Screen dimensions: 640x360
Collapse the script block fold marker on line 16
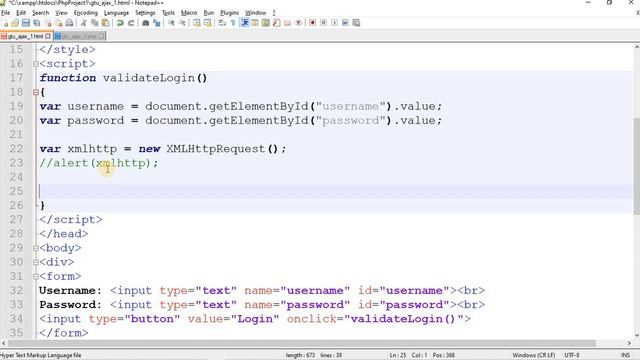tap(36, 64)
